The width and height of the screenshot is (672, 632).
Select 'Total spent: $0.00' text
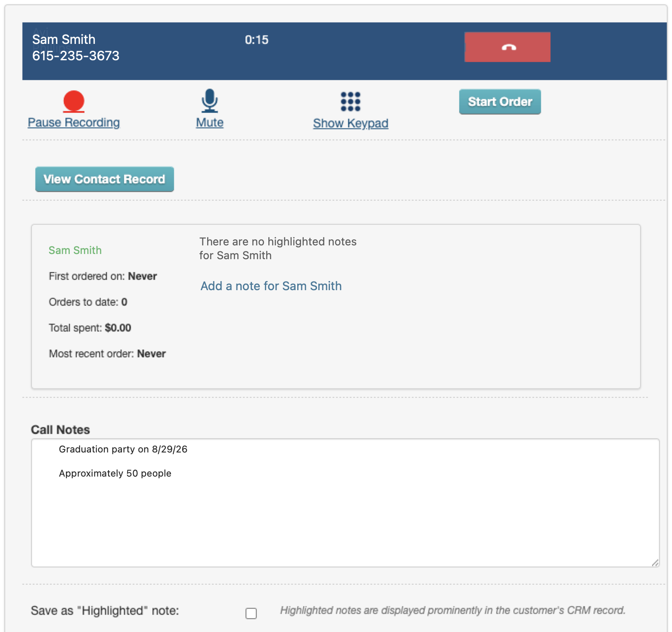coord(90,328)
